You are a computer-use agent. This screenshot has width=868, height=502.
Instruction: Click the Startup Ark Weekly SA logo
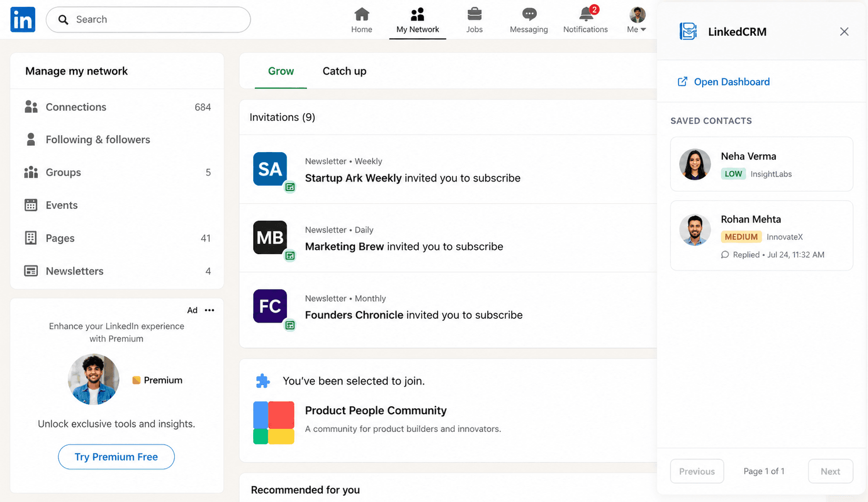[270, 169]
